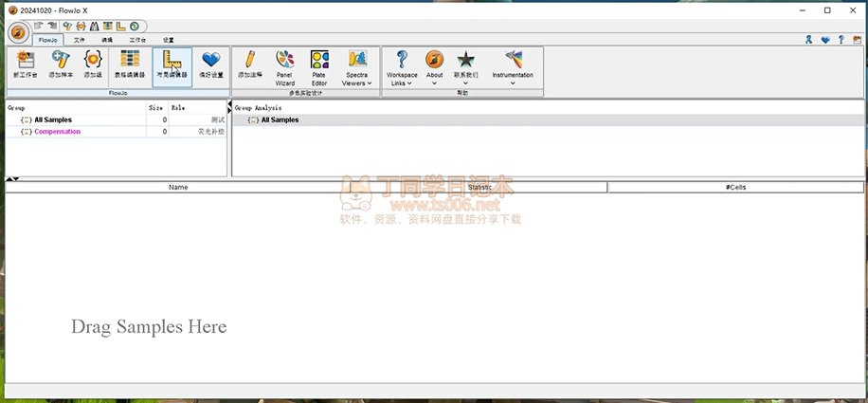Click the 测试 role cell

pos(218,119)
